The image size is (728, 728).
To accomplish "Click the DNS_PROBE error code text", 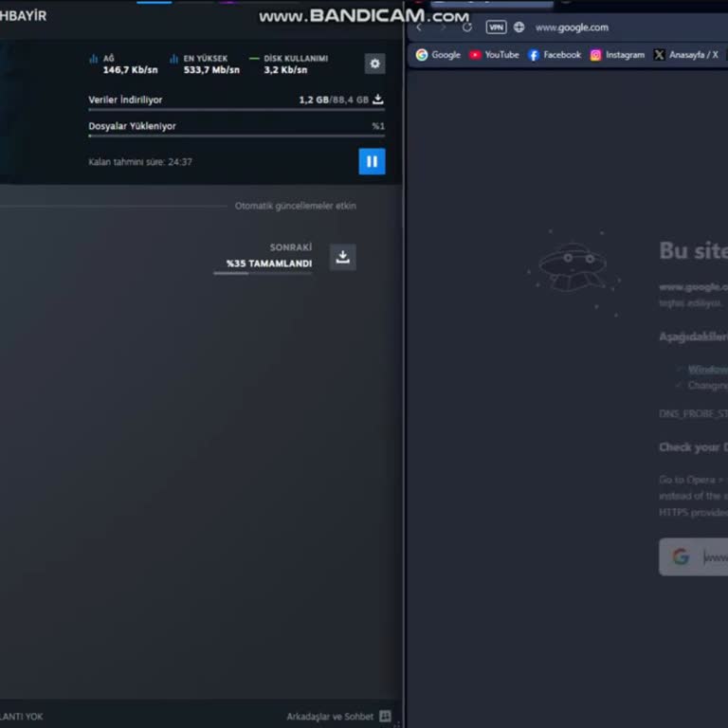I will (694, 413).
